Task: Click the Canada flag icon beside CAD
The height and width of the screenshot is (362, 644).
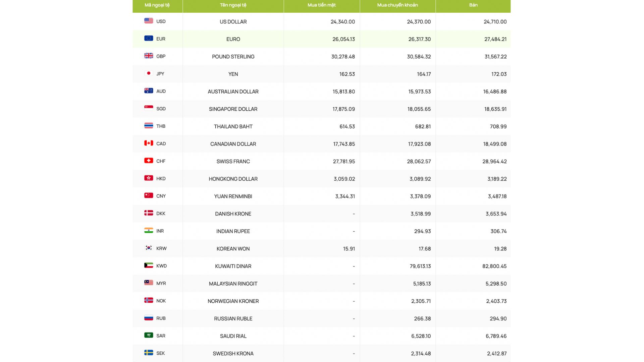Action: (x=149, y=143)
